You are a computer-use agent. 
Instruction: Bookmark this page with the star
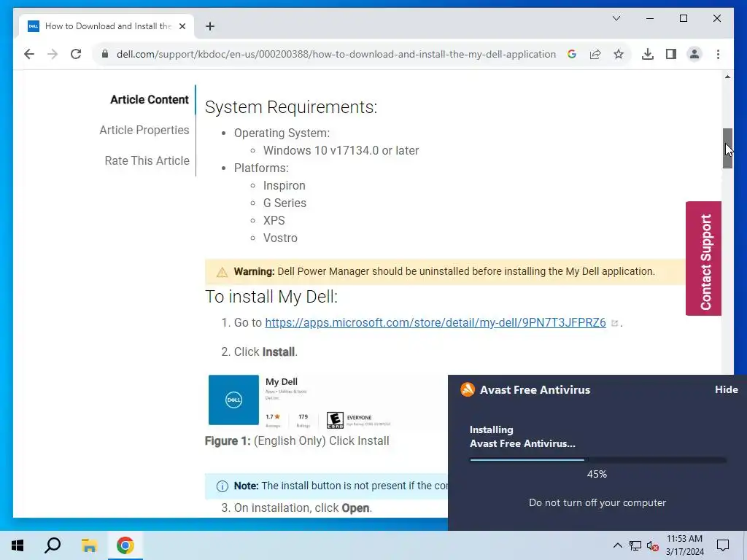(x=619, y=54)
